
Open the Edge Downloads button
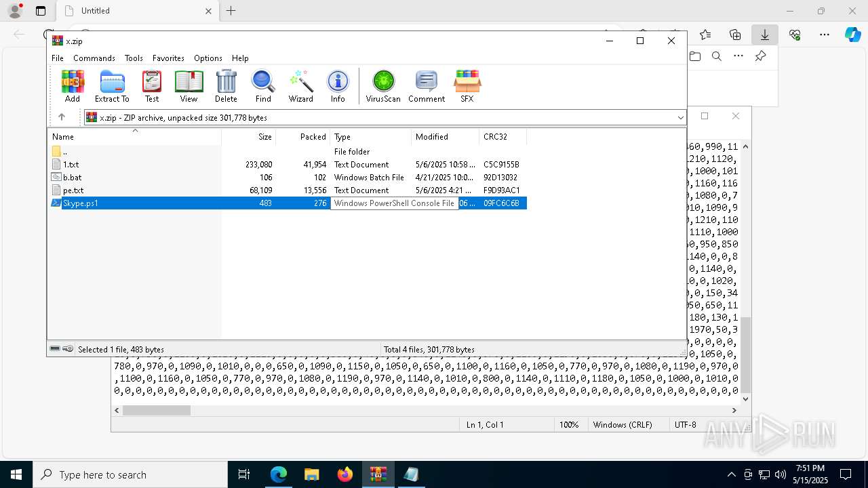[x=765, y=35]
